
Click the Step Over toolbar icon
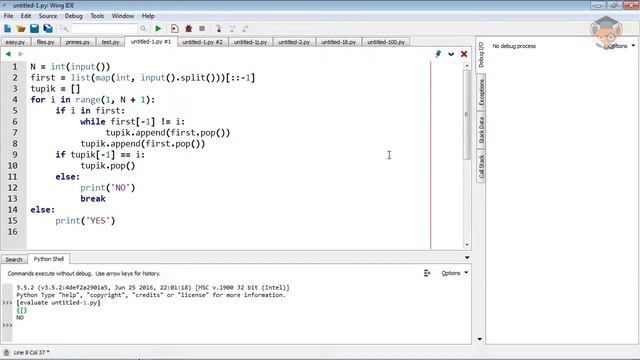coord(232,29)
